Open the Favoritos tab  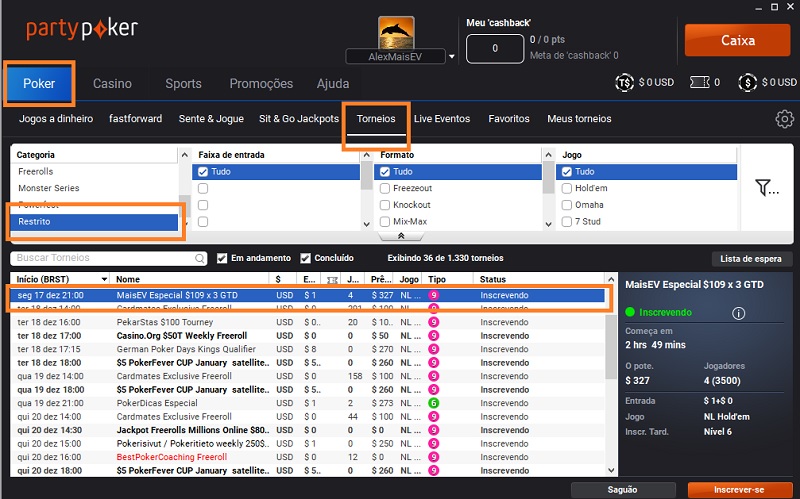[509, 119]
